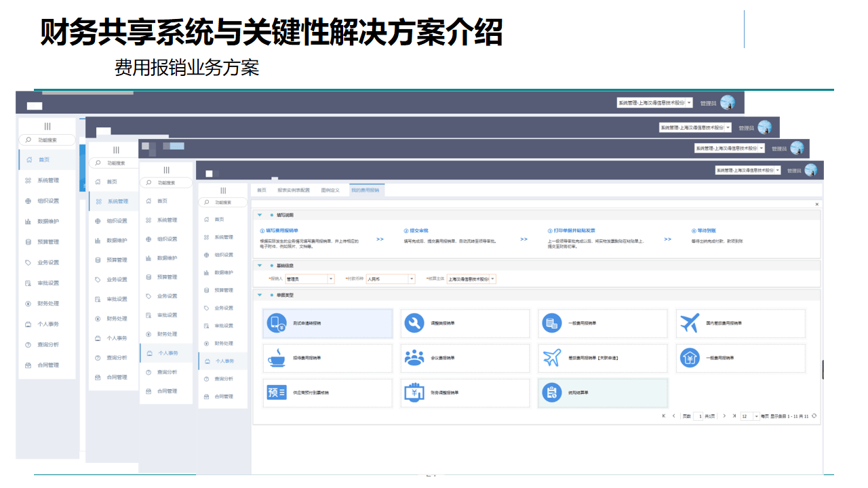Click the ②提交审批 step link

416,230
